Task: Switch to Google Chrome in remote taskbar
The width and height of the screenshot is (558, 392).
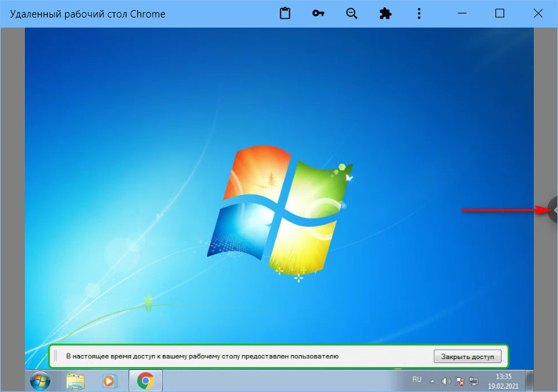Action: (x=145, y=381)
